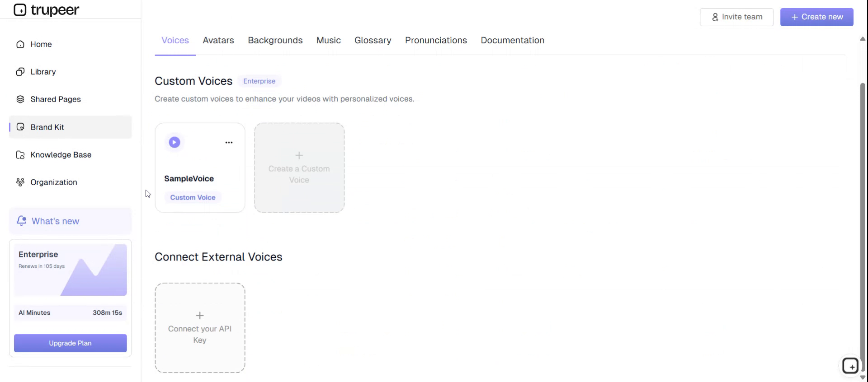Click the Custom Voices heading
The width and height of the screenshot is (868, 382).
(193, 81)
